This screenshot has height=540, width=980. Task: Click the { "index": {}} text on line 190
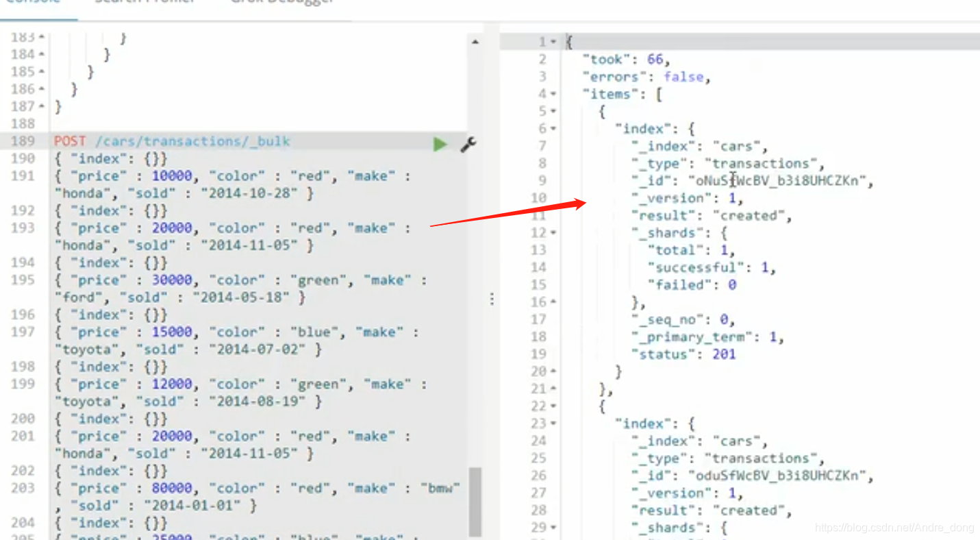click(x=110, y=159)
